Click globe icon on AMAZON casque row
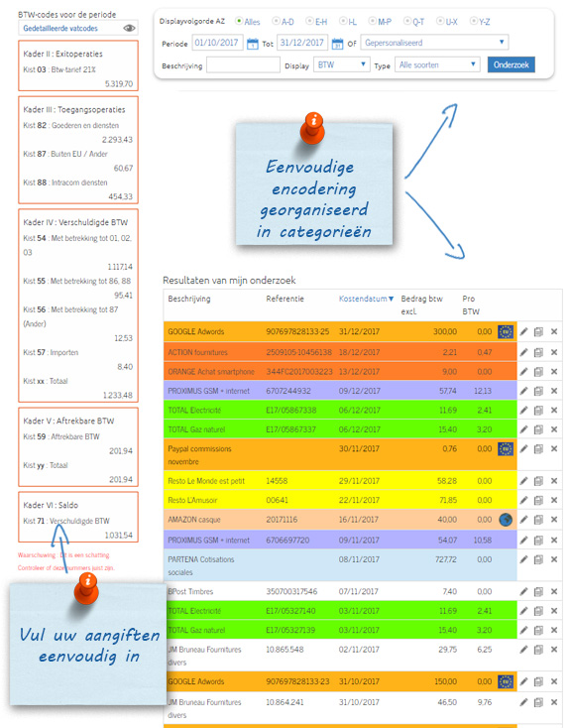571x728 pixels. click(x=506, y=520)
